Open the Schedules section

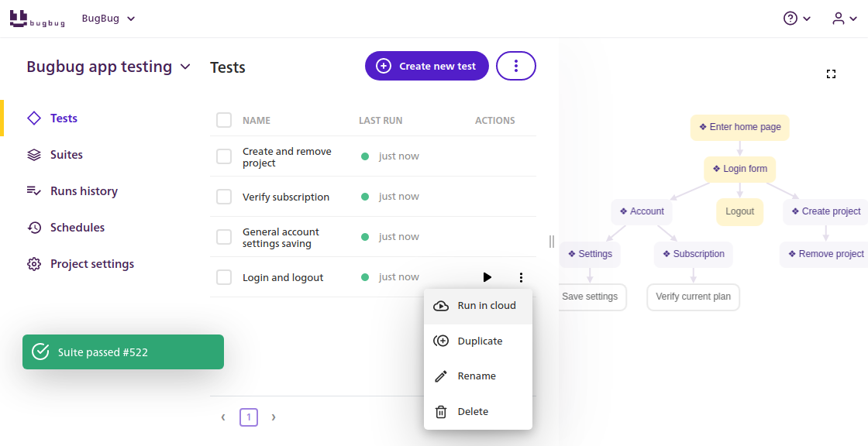66,228
